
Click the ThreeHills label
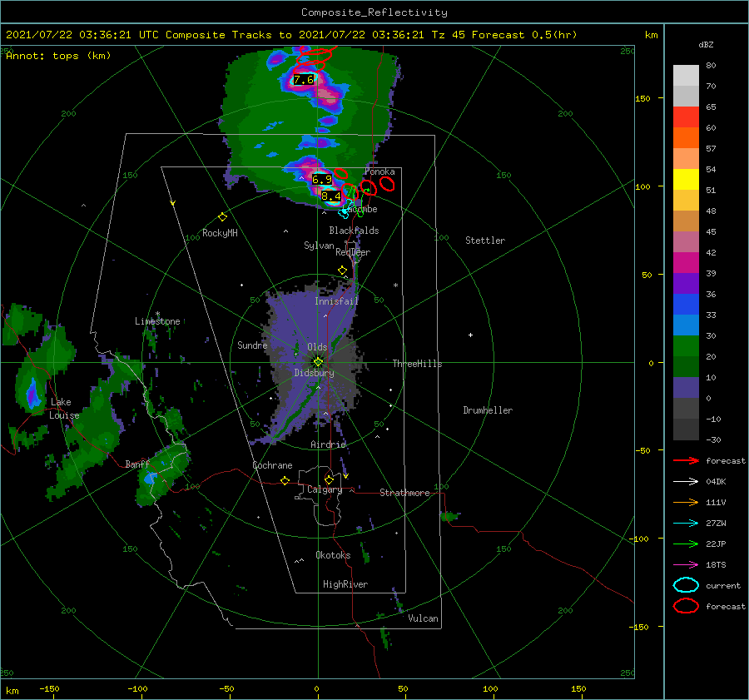418,364
